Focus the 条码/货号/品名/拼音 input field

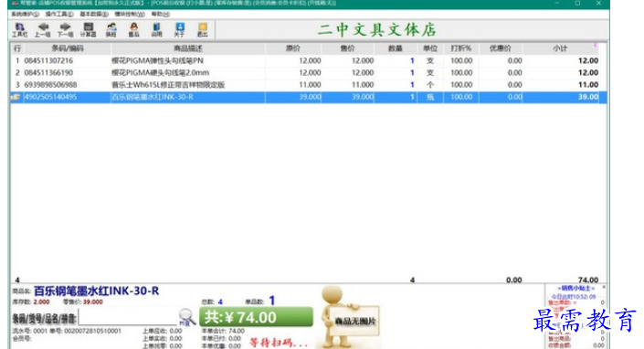point(128,317)
